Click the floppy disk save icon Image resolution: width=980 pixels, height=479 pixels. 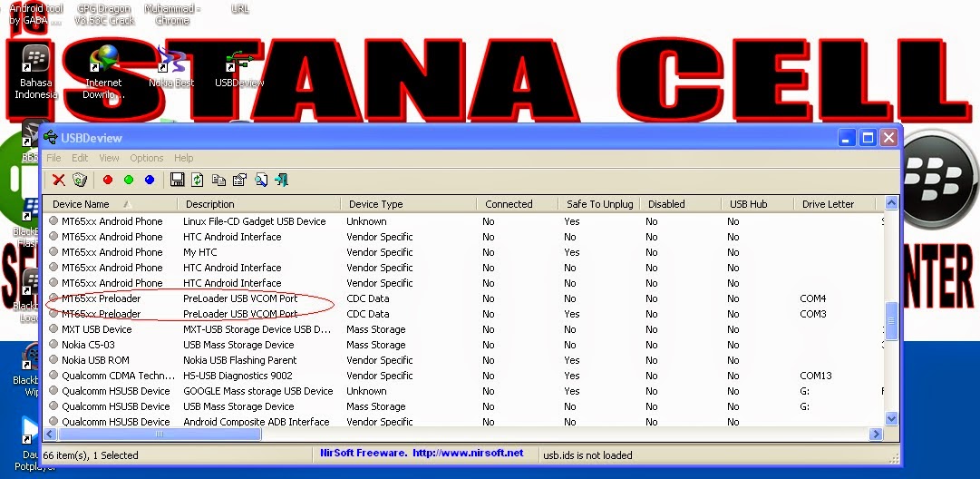click(x=177, y=181)
